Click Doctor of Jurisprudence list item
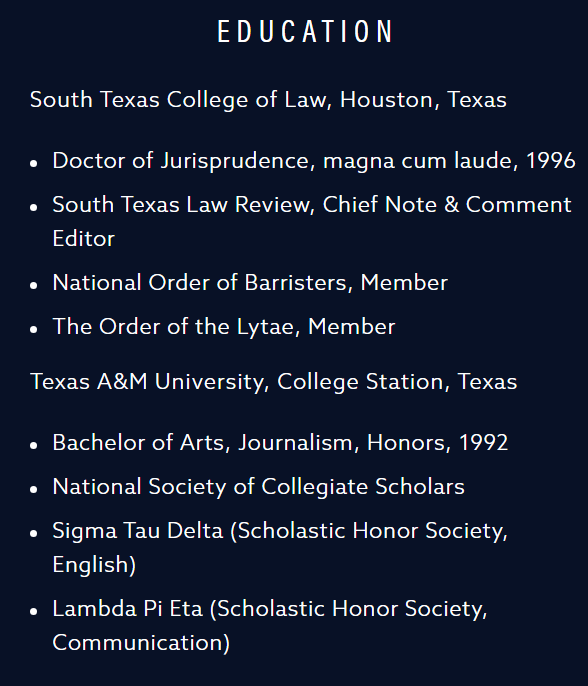Image resolution: width=588 pixels, height=686 pixels. click(x=314, y=161)
